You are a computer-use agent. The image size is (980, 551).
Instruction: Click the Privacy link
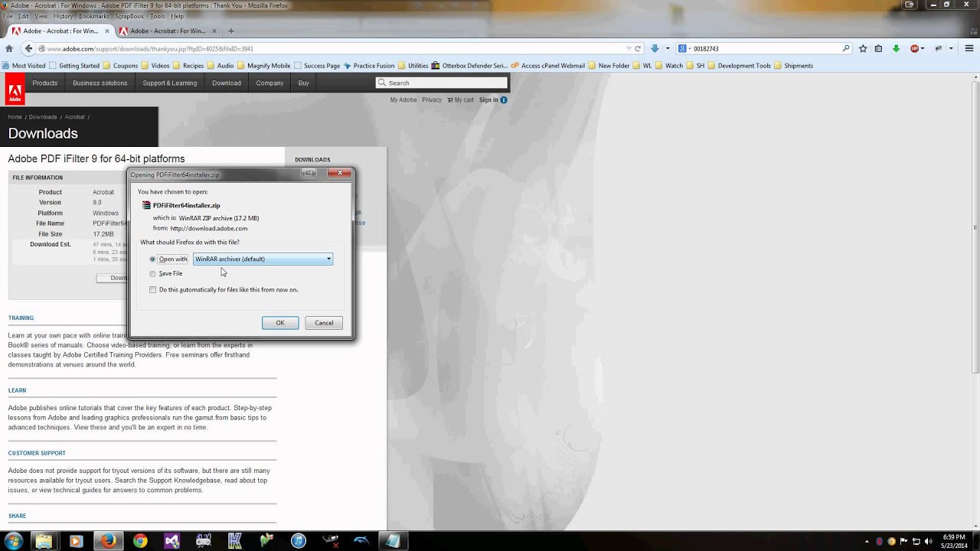click(x=432, y=99)
